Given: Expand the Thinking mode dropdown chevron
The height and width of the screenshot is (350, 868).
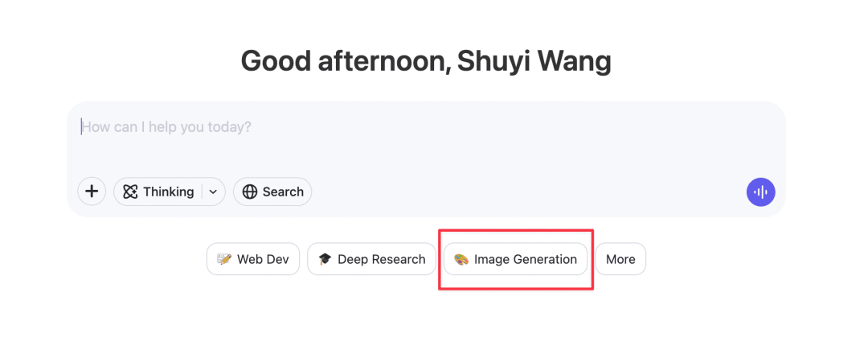Looking at the screenshot, I should (213, 191).
